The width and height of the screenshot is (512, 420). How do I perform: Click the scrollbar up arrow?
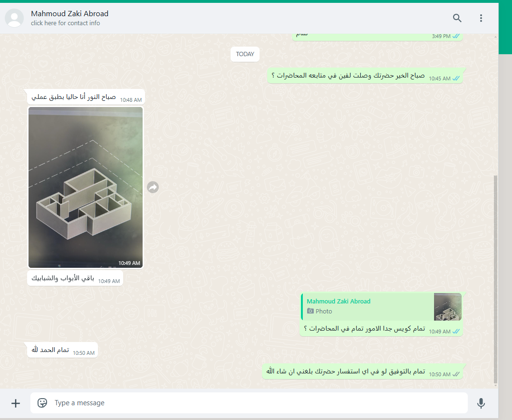pyautogui.click(x=495, y=37)
